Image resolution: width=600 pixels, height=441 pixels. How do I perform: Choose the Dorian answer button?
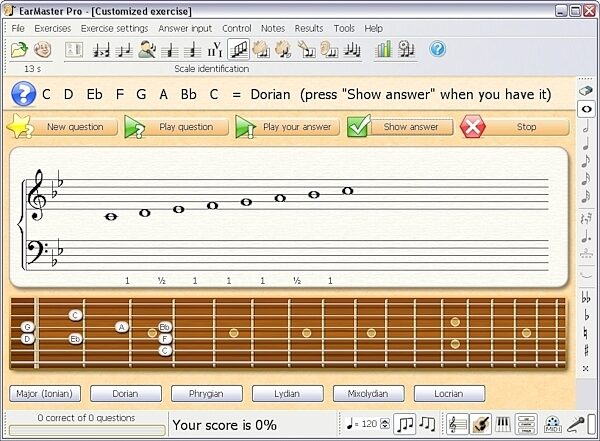click(x=126, y=394)
